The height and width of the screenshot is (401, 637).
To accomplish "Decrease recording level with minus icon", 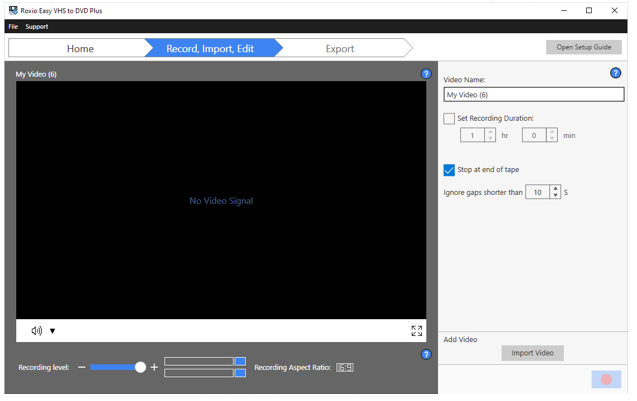I will (82, 367).
